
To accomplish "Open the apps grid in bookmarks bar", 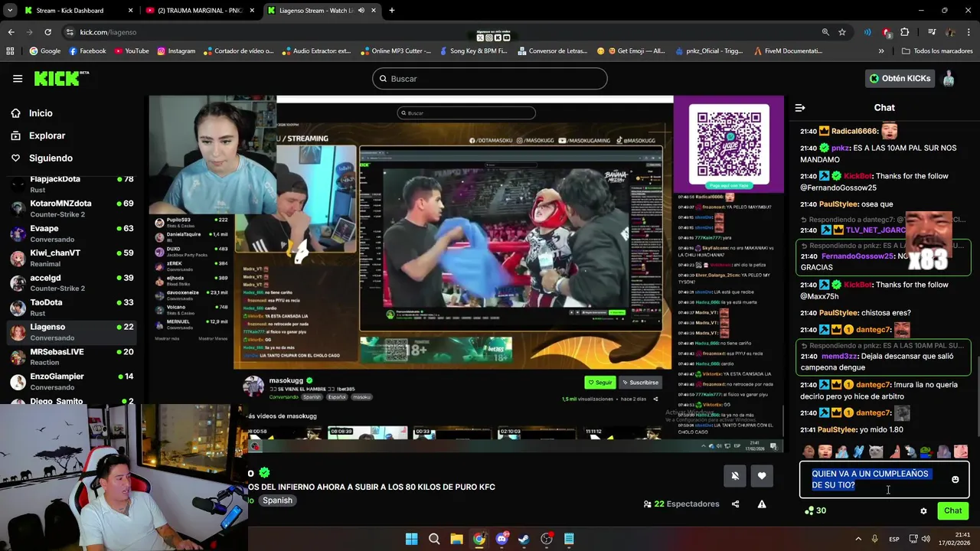I will (x=10, y=51).
